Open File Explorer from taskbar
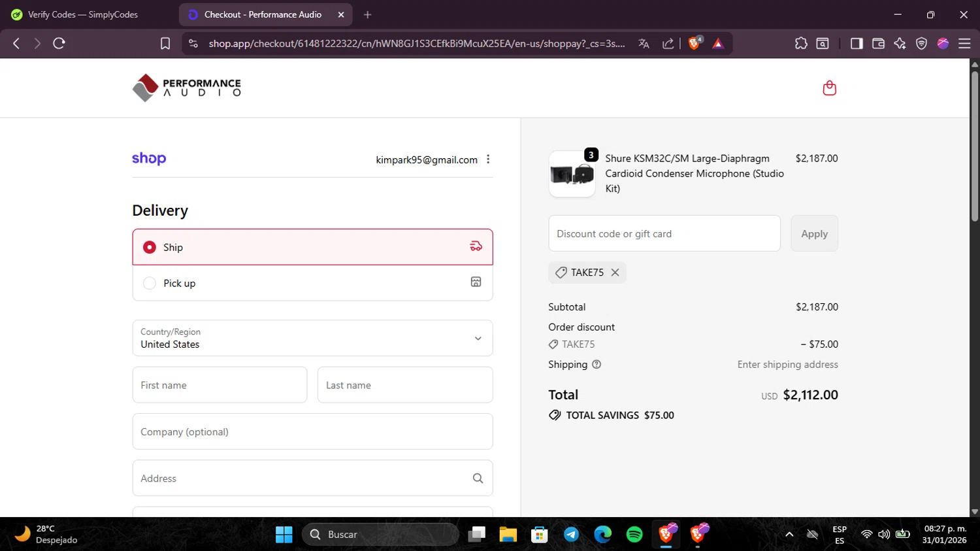This screenshot has height=551, width=980. pos(508,535)
